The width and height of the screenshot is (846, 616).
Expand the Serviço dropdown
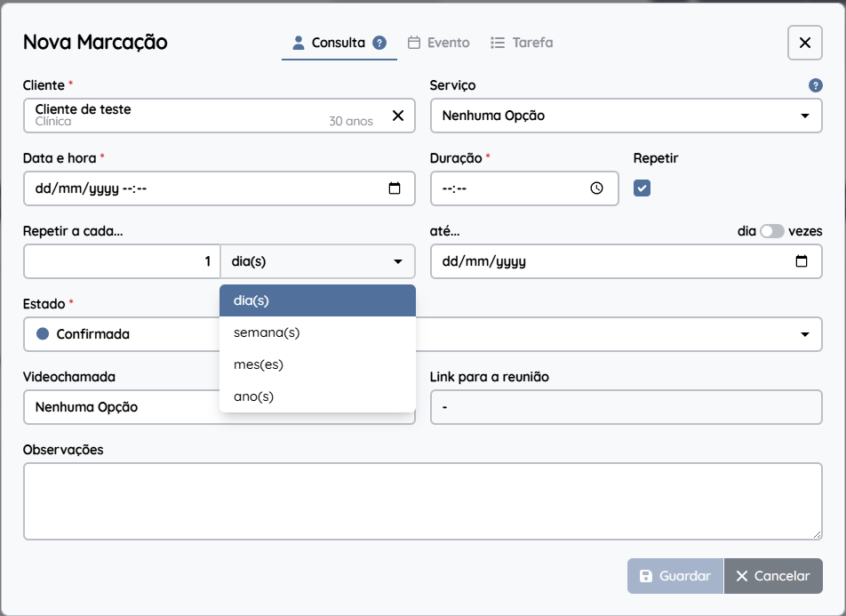click(x=626, y=116)
